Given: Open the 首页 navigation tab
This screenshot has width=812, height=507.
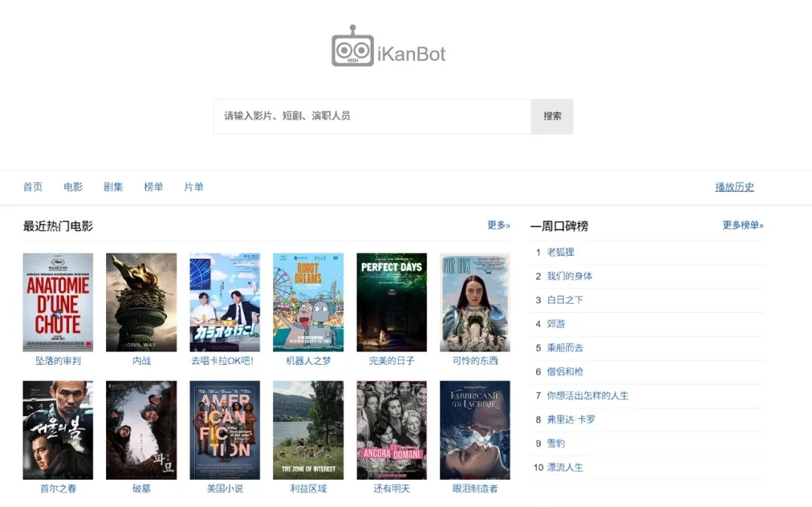Looking at the screenshot, I should pos(32,187).
